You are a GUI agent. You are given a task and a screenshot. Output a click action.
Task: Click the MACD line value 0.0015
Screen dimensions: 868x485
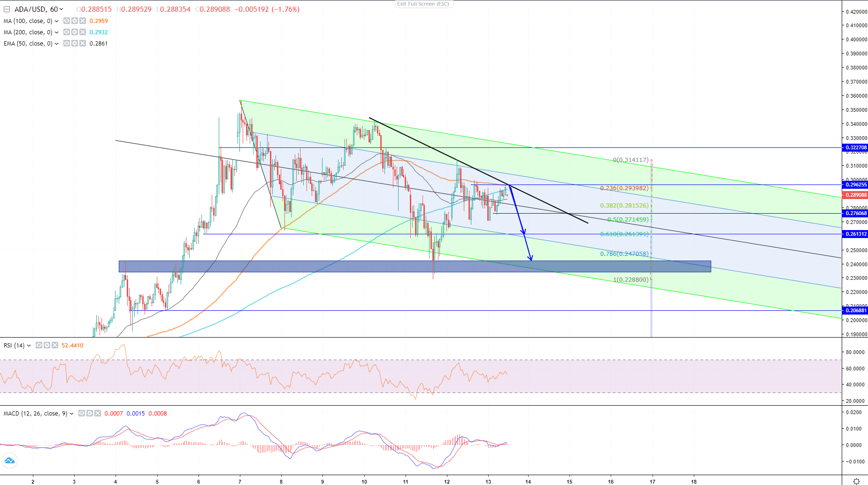point(136,414)
